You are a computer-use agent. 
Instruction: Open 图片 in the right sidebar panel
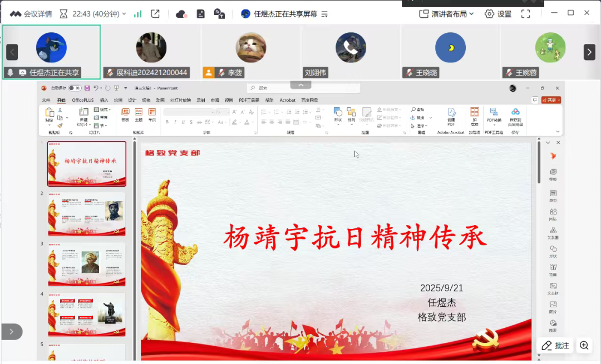[553, 307]
